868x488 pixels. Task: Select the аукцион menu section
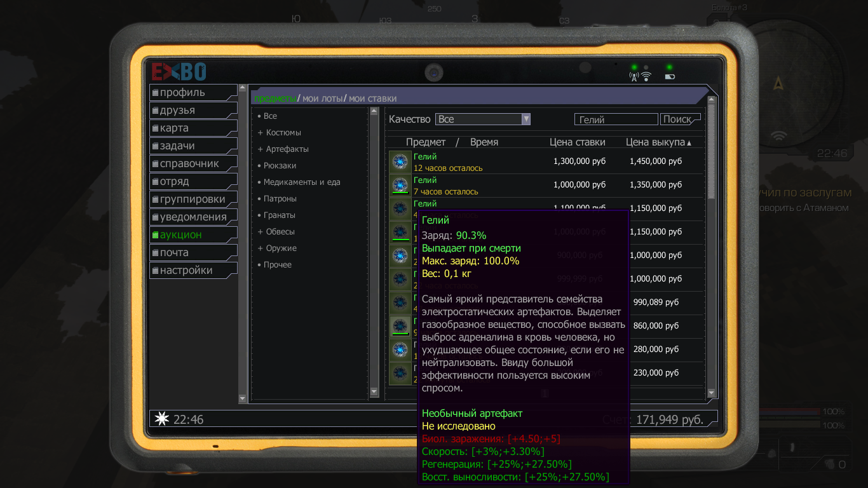(193, 234)
